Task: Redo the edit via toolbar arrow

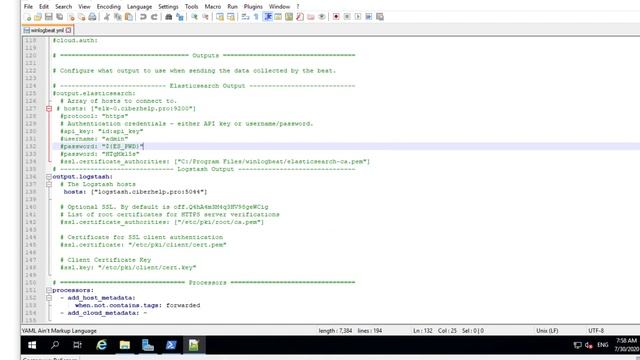Action: (x=154, y=17)
